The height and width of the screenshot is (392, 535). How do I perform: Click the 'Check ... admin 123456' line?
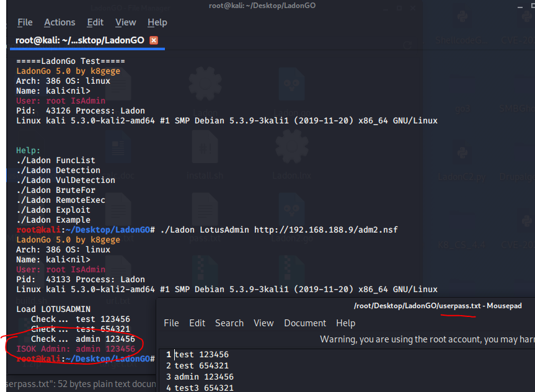click(83, 339)
